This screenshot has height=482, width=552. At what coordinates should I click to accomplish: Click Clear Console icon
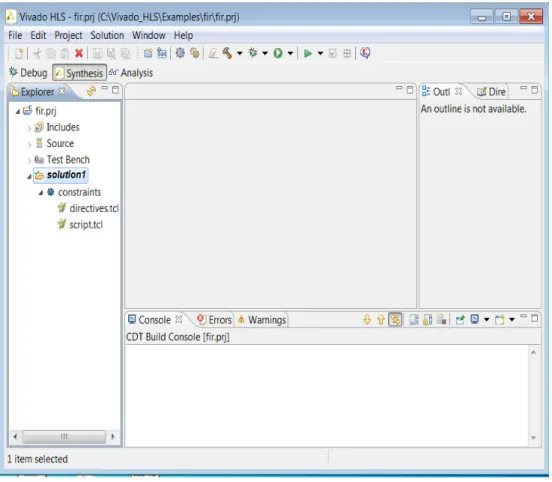tap(441, 320)
